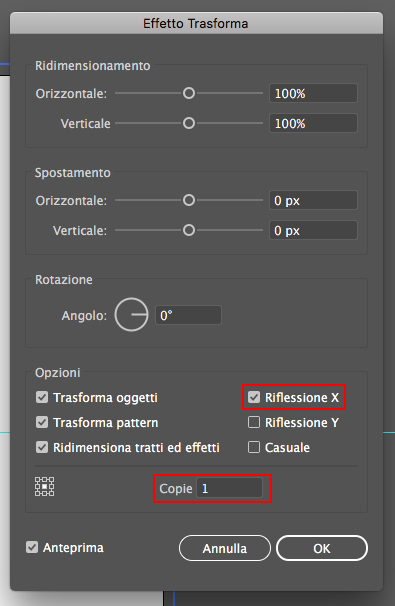Click the Spostamento Orizzontale slider handle
Screen dimensions: 395x606
tap(189, 200)
